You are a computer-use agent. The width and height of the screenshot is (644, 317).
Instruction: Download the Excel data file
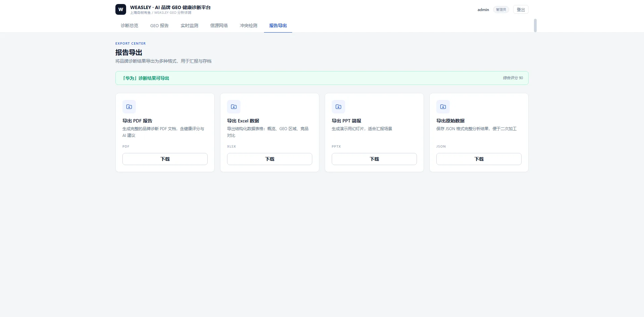click(x=270, y=159)
